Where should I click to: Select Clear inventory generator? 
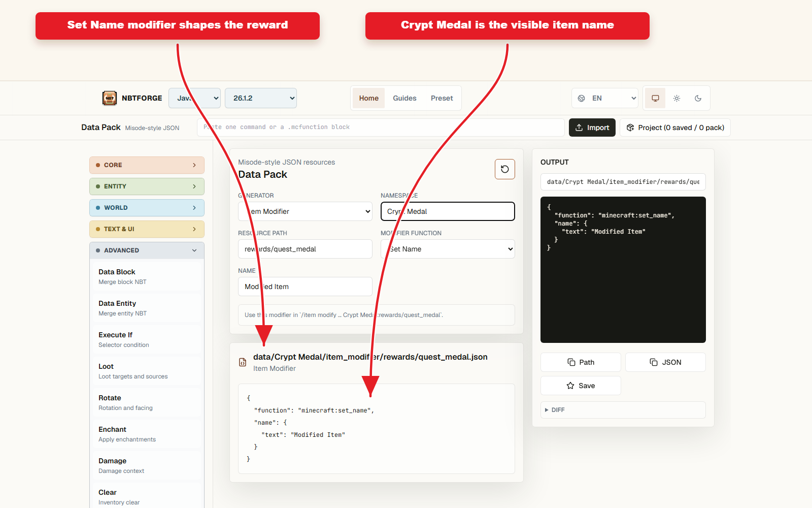[147, 497]
